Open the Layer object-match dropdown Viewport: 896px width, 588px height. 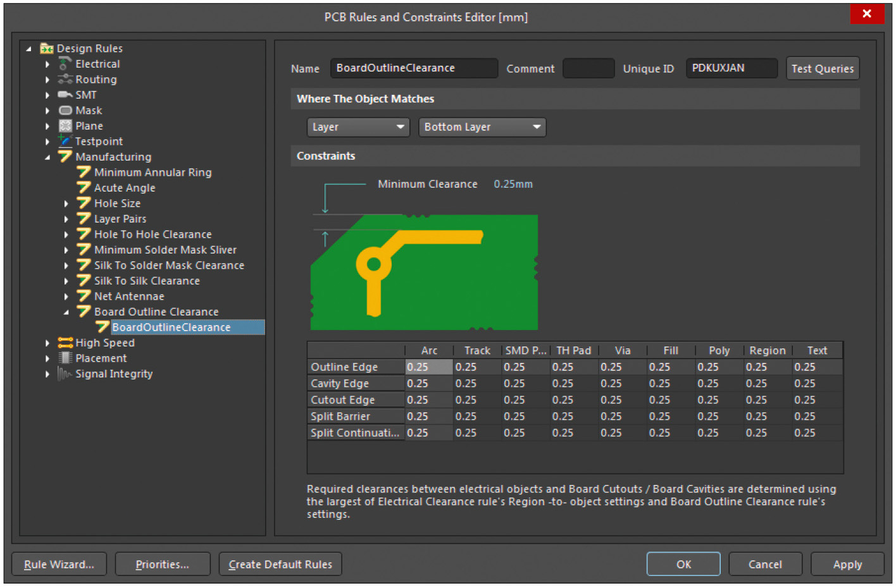(x=358, y=127)
